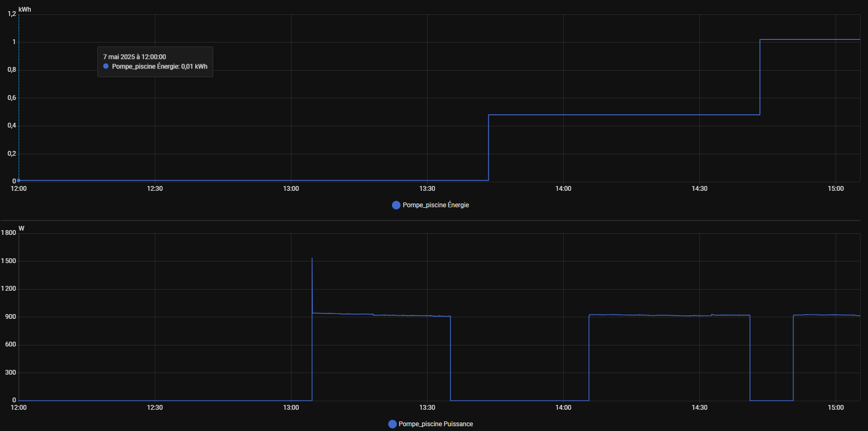Click the data point at 12:00 on energy chart
This screenshot has width=868, height=431.
(19, 181)
